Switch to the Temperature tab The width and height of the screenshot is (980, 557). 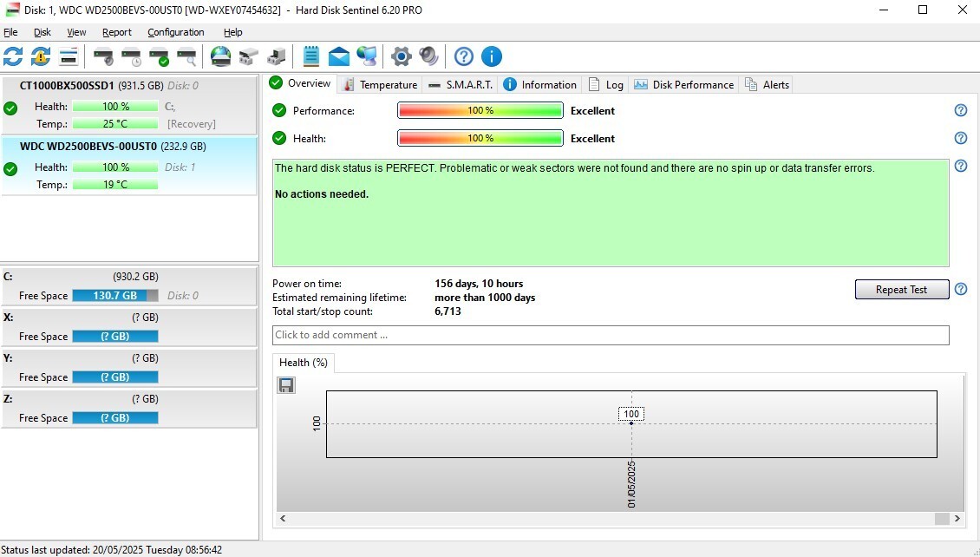click(380, 85)
